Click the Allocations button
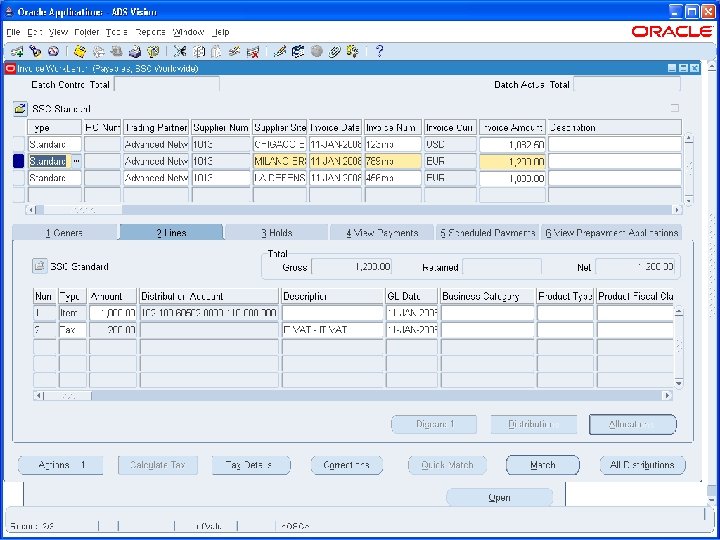 tap(633, 424)
